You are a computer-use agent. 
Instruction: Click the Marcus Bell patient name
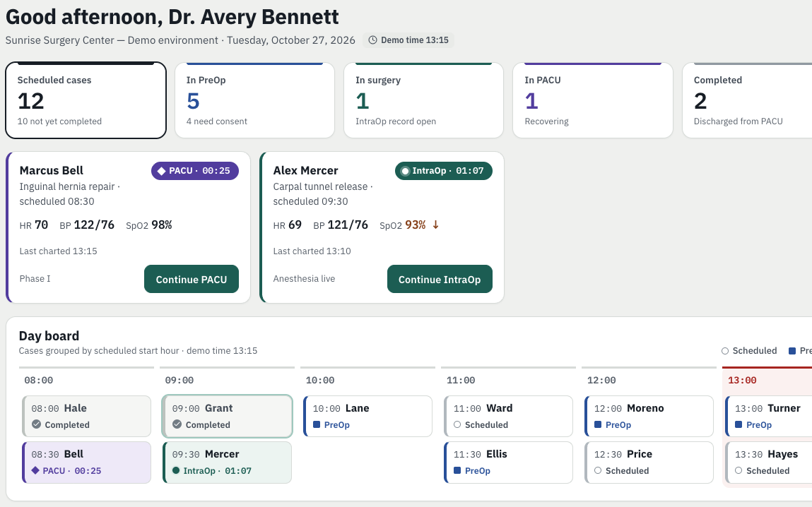point(52,171)
